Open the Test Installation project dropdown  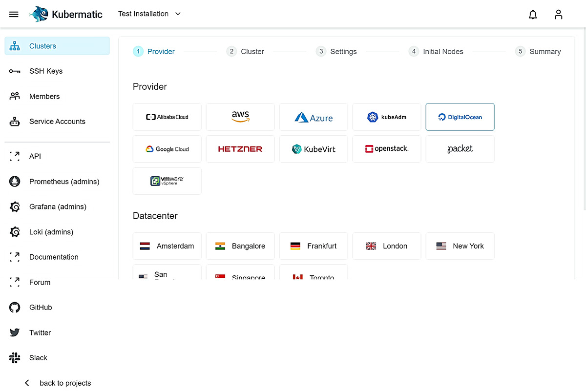(x=149, y=14)
